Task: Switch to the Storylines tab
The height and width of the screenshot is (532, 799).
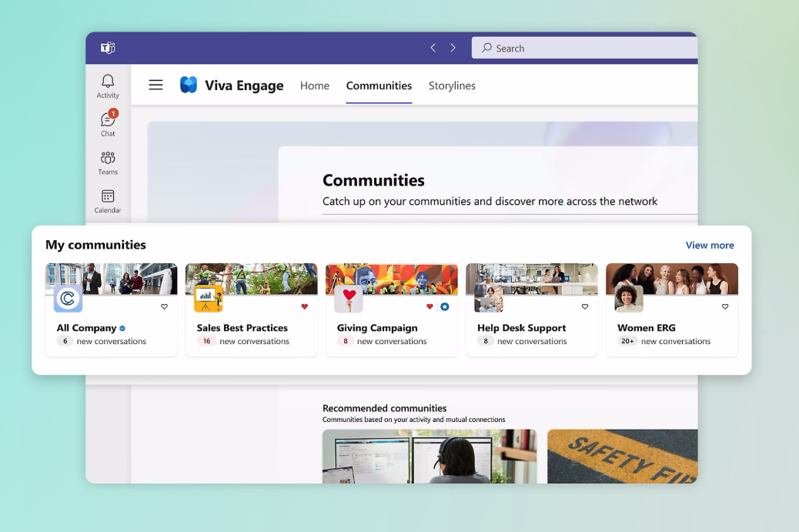Action: point(452,85)
